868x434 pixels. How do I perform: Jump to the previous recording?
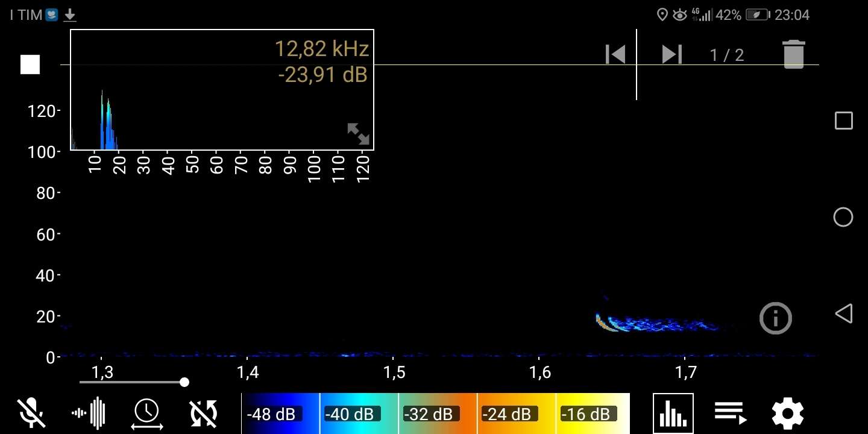615,54
